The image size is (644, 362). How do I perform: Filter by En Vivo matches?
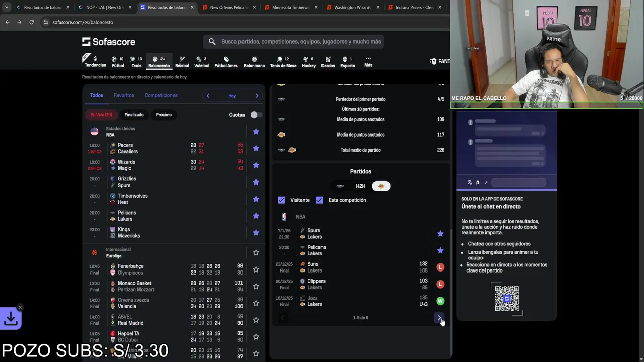101,115
